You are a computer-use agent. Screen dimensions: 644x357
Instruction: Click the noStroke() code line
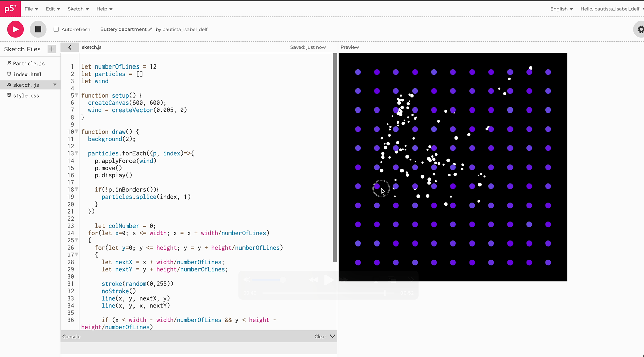[119, 291]
